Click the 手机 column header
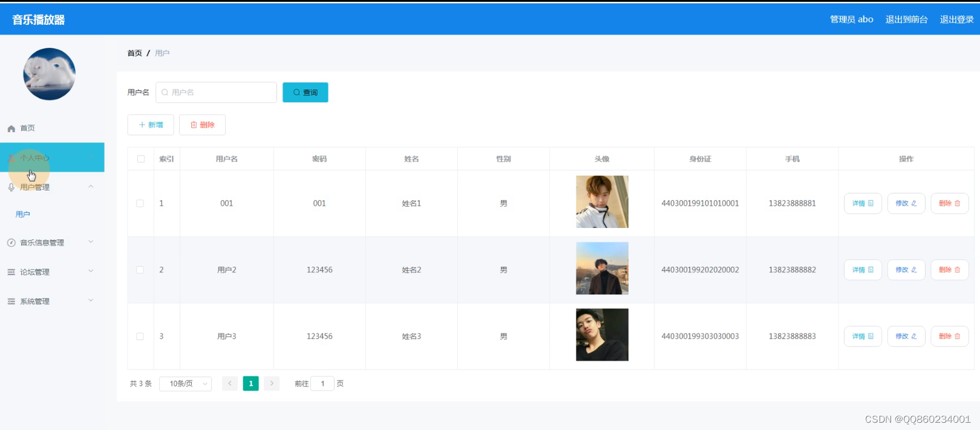This screenshot has height=430, width=980. coord(792,159)
